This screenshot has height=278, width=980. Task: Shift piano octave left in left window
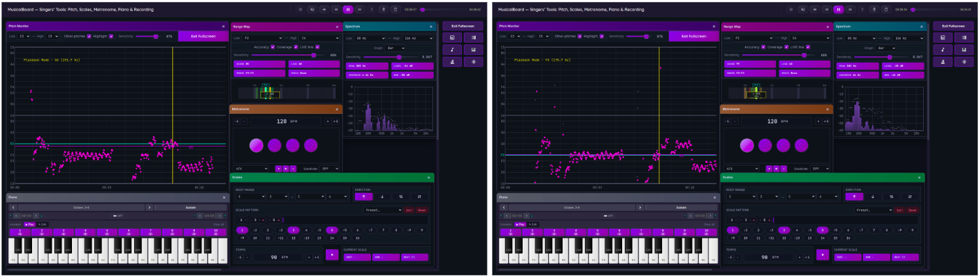pos(12,207)
